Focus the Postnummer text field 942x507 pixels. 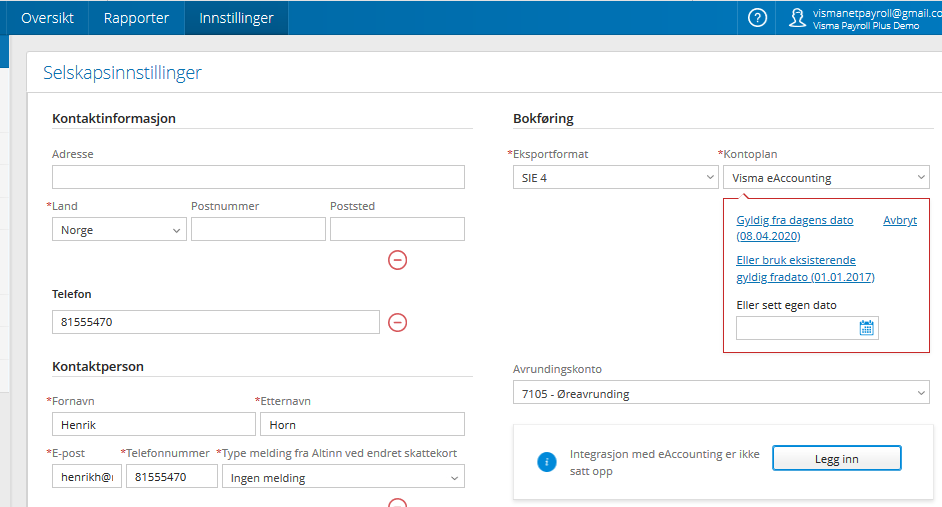click(258, 230)
